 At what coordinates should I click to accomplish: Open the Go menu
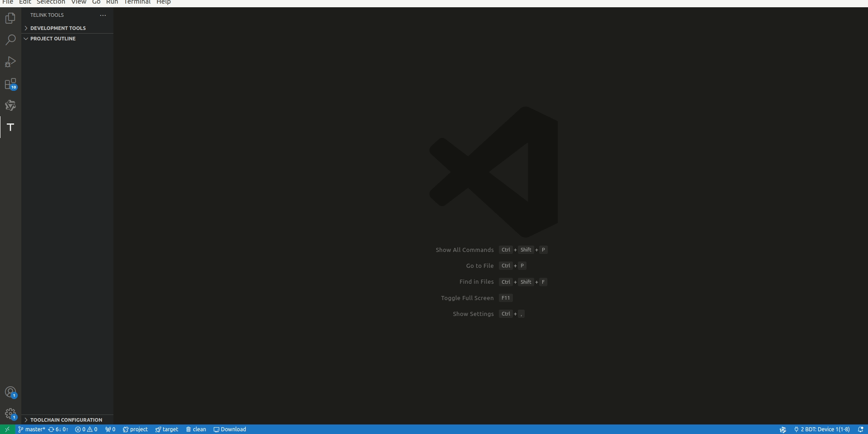96,2
